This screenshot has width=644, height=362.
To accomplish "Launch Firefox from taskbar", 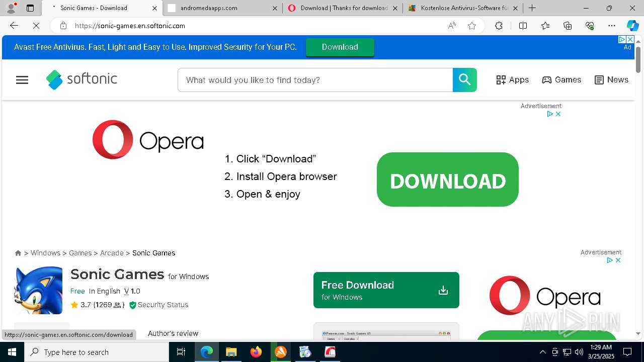I will 256,352.
